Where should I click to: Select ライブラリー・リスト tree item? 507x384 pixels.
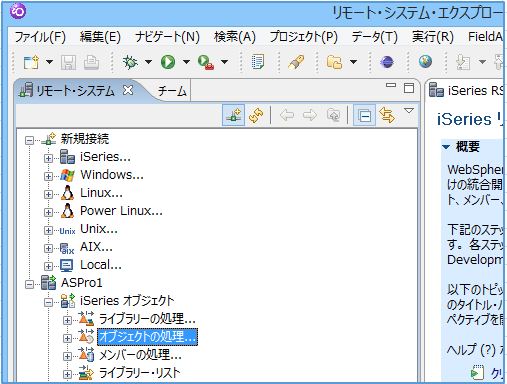tap(140, 373)
